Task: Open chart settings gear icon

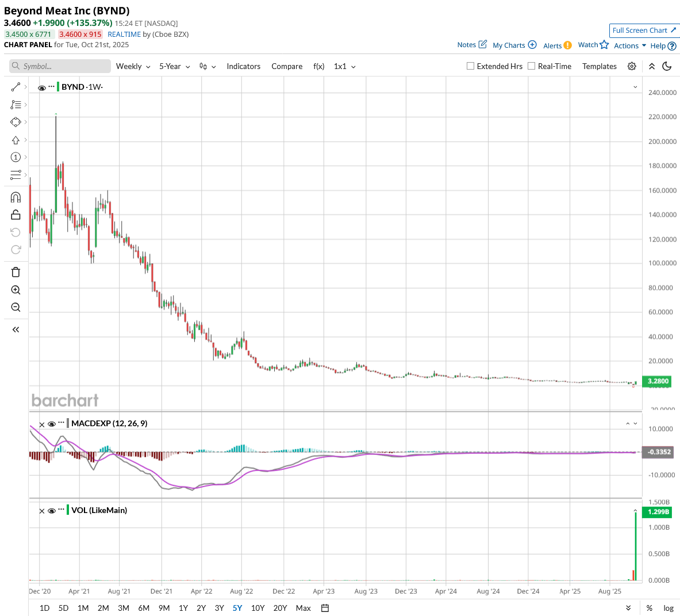Action: pos(632,66)
